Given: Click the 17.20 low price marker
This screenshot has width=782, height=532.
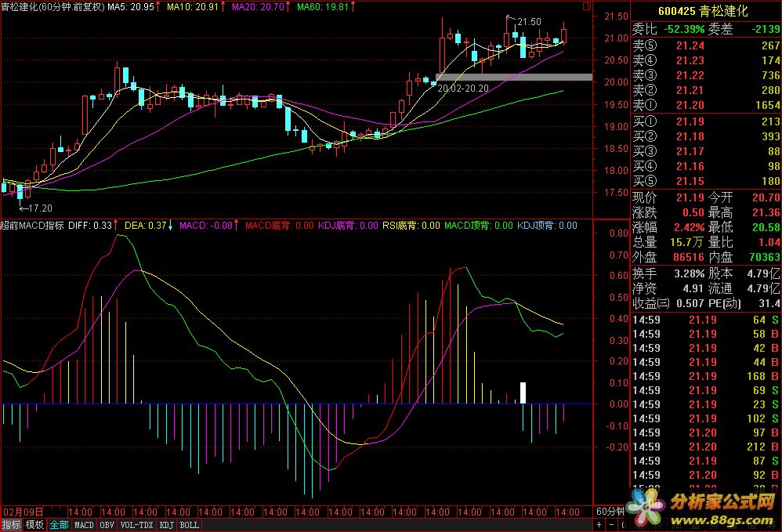Looking at the screenshot, I should tap(40, 208).
